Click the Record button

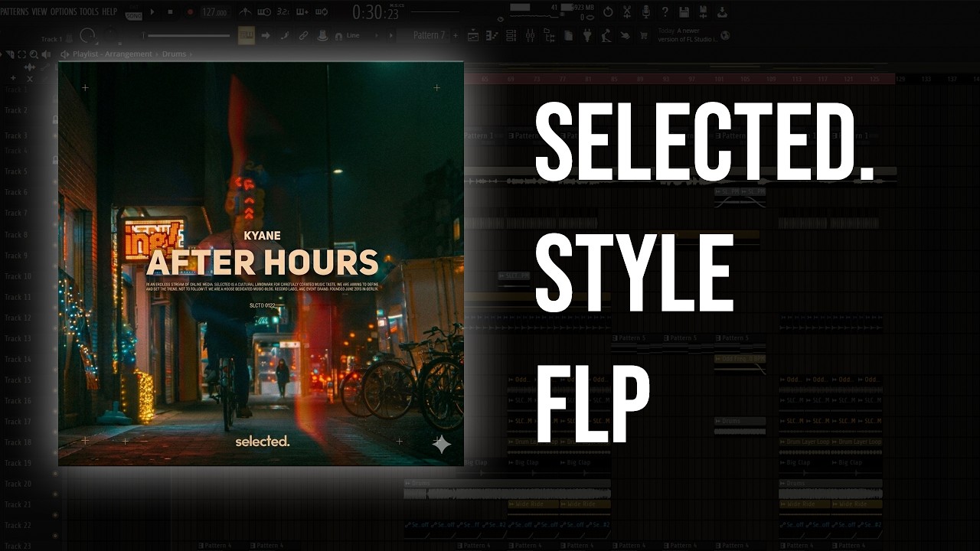(190, 12)
